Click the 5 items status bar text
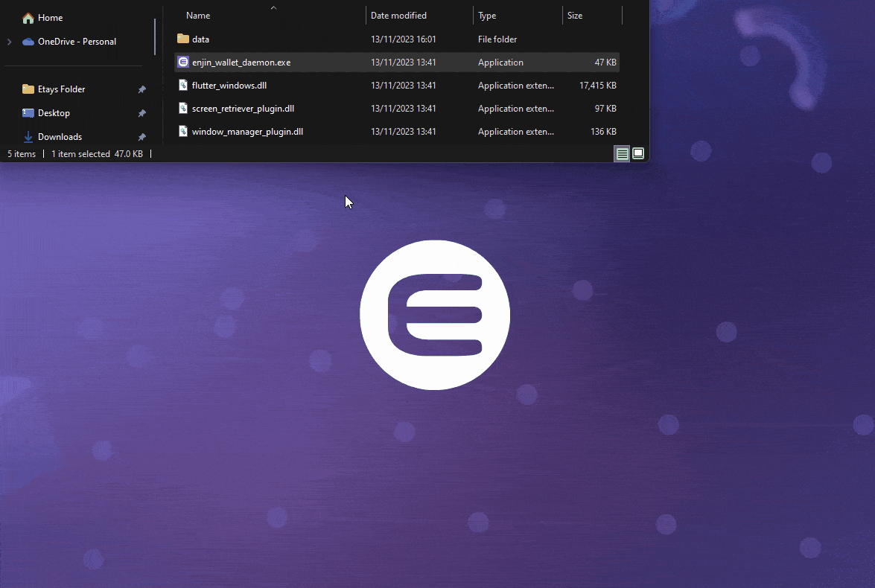The width and height of the screenshot is (875, 588). [21, 154]
